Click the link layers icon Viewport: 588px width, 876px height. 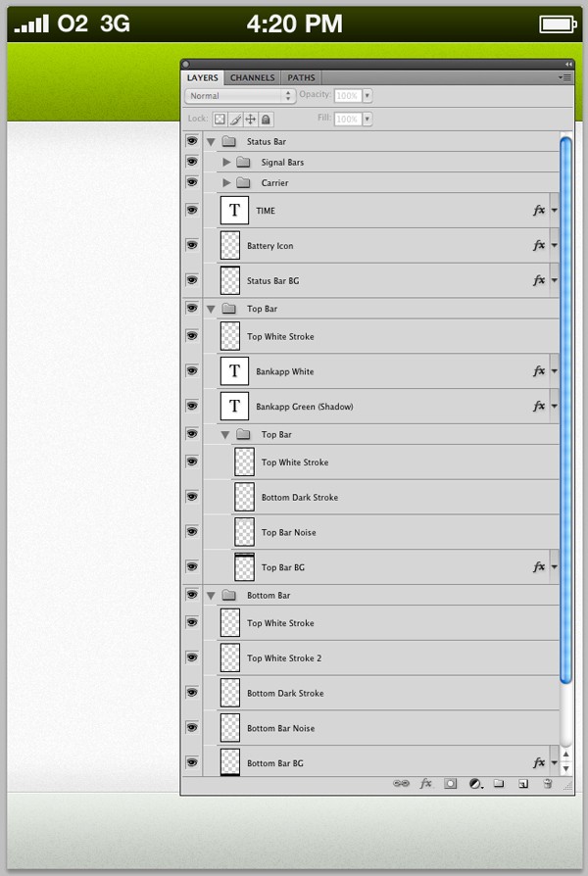point(401,783)
